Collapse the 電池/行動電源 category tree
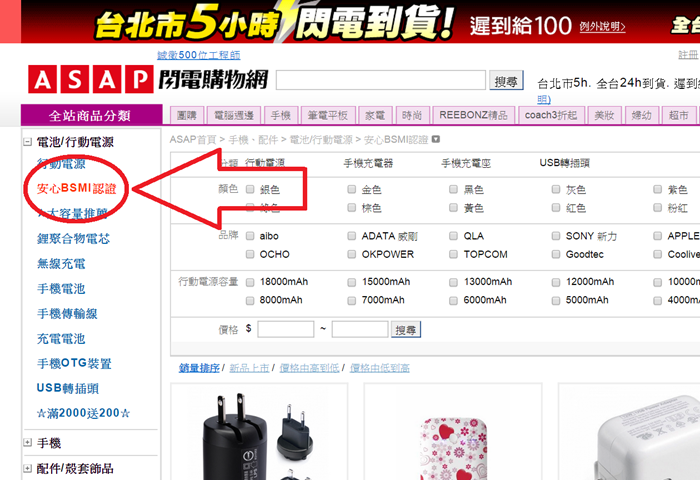700x480 pixels. 28,143
